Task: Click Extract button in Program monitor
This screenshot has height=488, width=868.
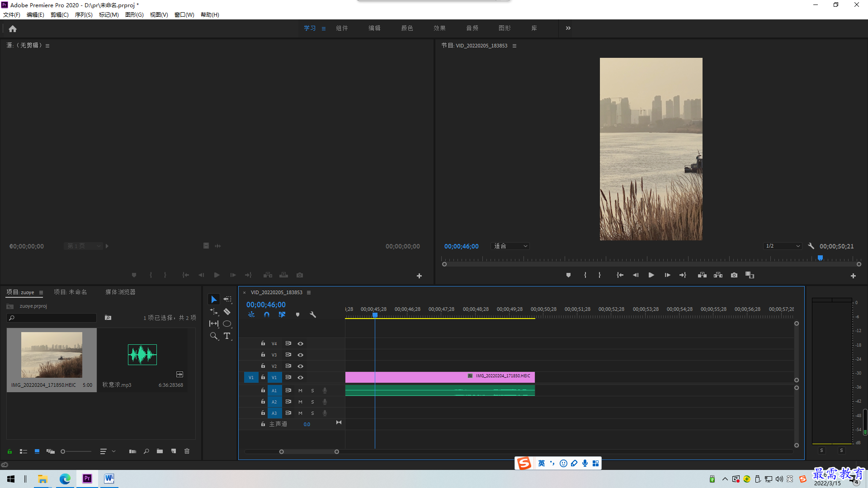Action: point(718,275)
